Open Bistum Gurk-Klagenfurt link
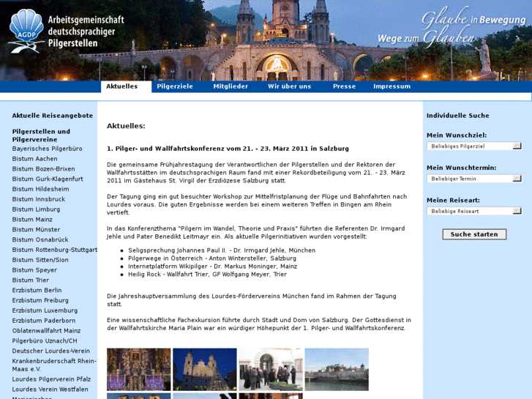The height and width of the screenshot is (399, 532). (48, 179)
